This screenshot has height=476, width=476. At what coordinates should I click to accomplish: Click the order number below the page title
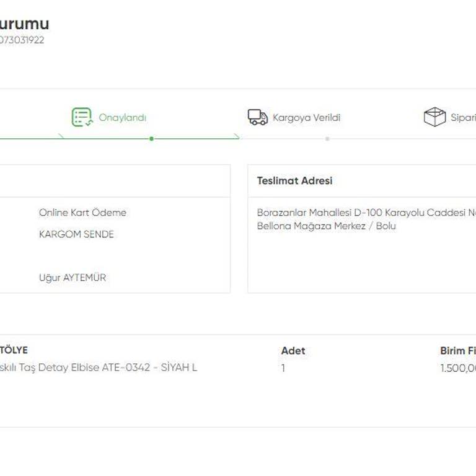22,40
